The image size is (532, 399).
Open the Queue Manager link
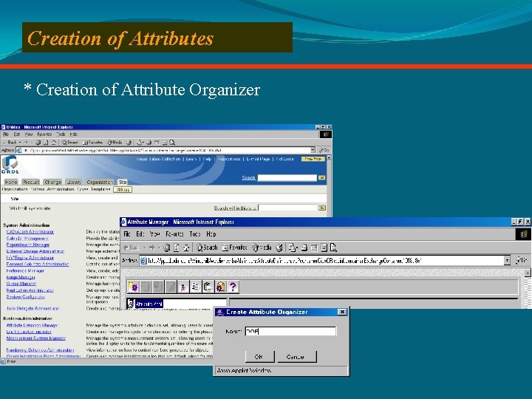pos(21,284)
